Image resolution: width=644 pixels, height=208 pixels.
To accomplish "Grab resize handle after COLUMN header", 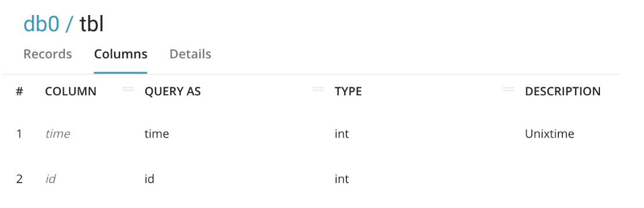I will click(128, 89).
